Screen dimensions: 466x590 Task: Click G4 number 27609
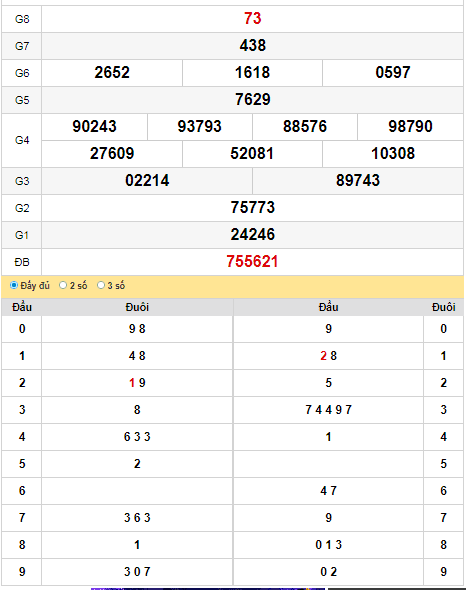pos(112,154)
